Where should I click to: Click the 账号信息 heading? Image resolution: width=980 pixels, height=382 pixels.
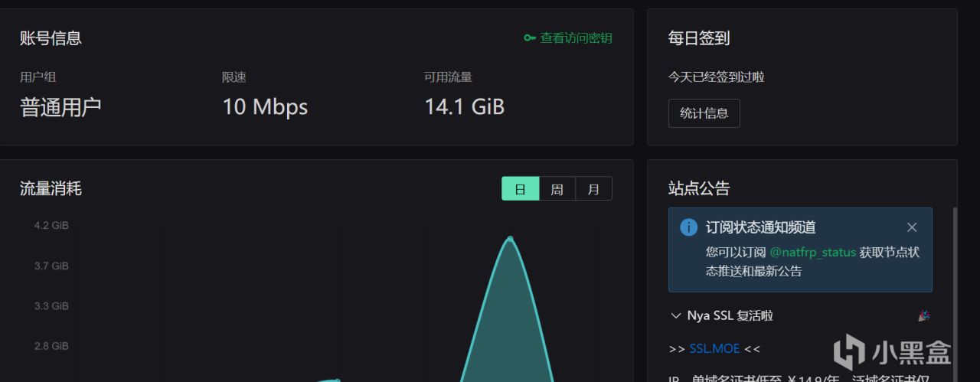click(51, 38)
